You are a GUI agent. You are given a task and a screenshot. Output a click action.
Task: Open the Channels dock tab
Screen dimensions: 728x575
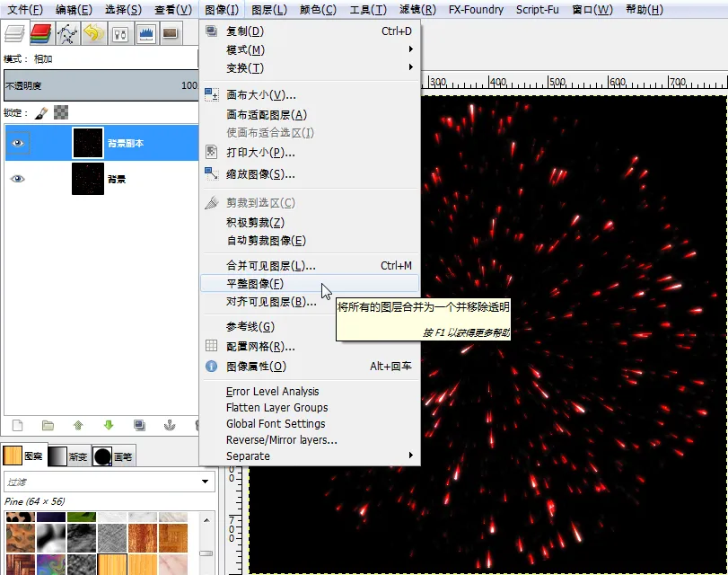coord(40,33)
